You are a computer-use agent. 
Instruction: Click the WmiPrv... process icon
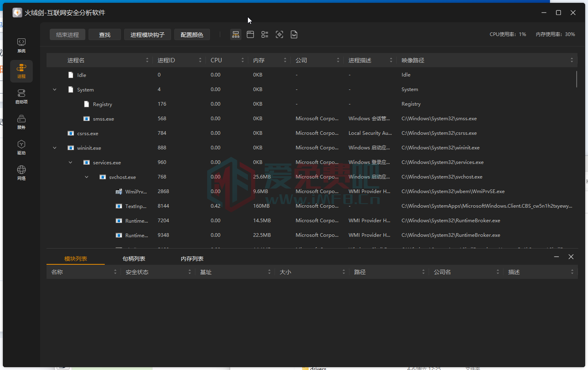click(119, 191)
